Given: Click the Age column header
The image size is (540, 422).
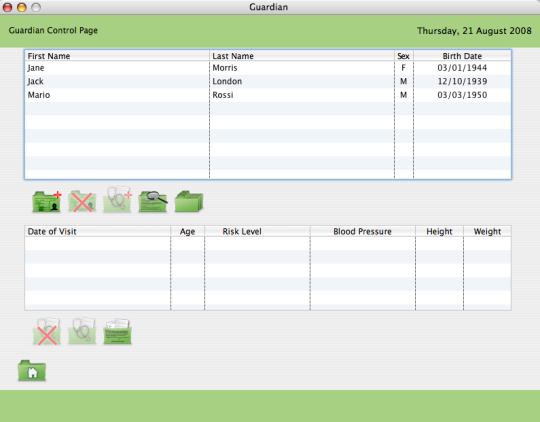Looking at the screenshot, I should coord(187,231).
